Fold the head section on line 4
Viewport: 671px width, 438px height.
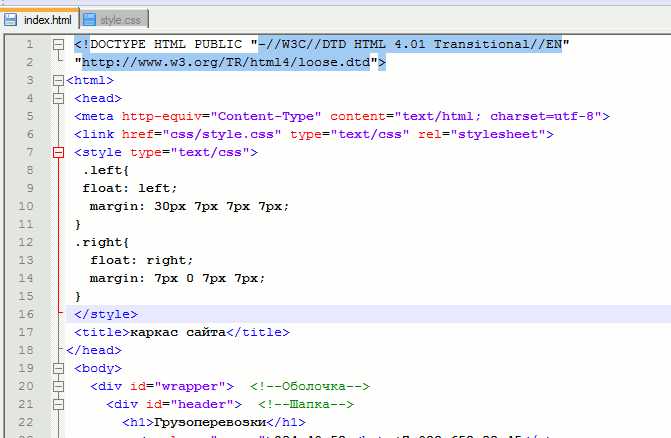point(58,98)
